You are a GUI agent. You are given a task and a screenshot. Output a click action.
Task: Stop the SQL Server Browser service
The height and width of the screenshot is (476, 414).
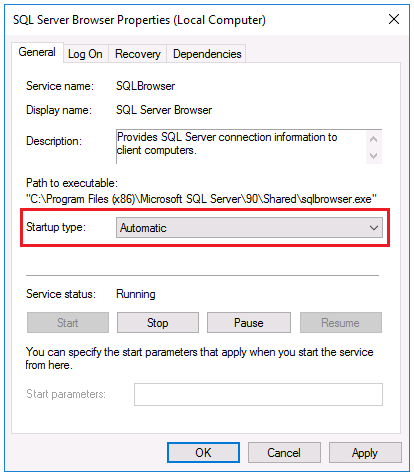[x=158, y=323]
